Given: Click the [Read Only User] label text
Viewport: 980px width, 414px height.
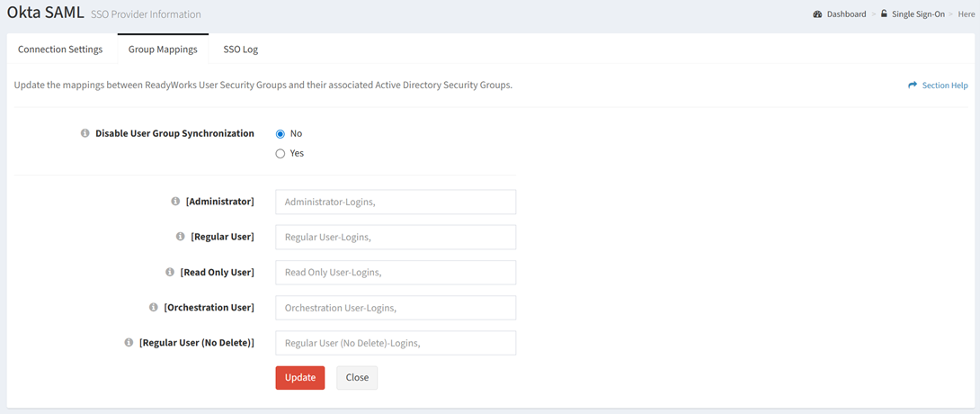Looking at the screenshot, I should tap(217, 272).
